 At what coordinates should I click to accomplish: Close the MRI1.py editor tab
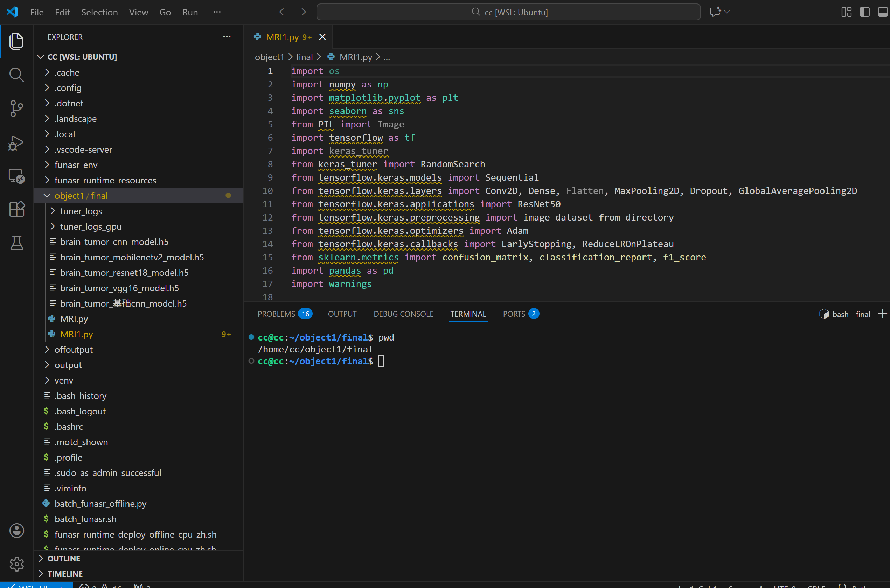[x=322, y=37]
